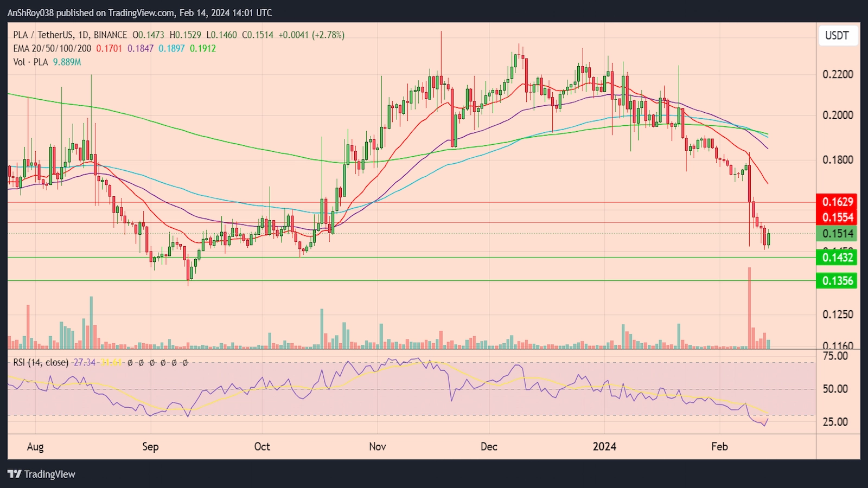The image size is (868, 488).
Task: Click the AnShRoy038 published header text
Action: [x=139, y=12]
